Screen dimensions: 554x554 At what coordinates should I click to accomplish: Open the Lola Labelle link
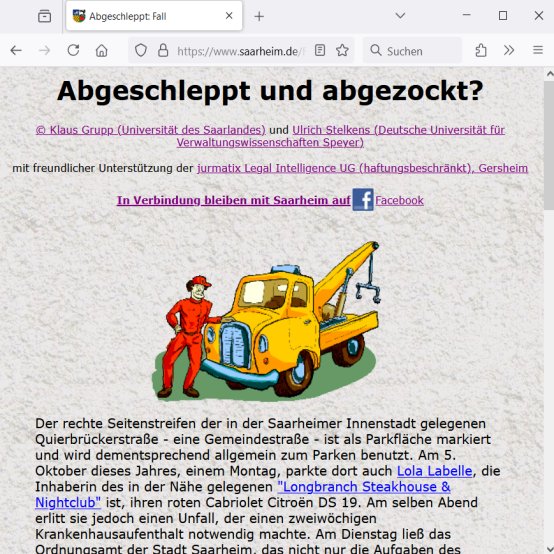pyautogui.click(x=434, y=471)
